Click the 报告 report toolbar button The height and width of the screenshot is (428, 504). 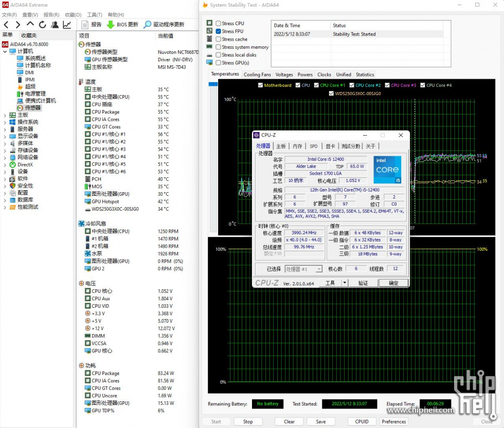point(92,25)
